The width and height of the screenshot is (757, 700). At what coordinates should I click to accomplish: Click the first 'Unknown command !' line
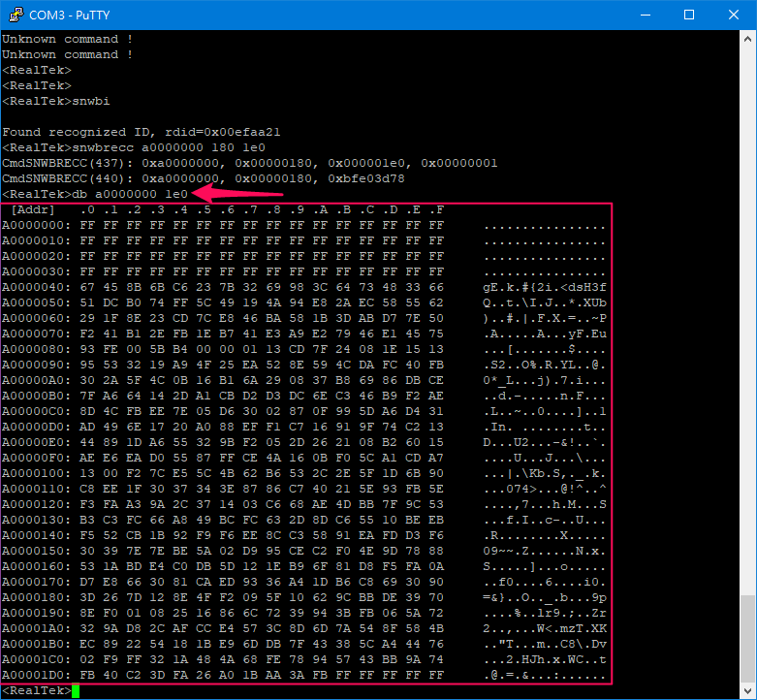click(x=68, y=39)
